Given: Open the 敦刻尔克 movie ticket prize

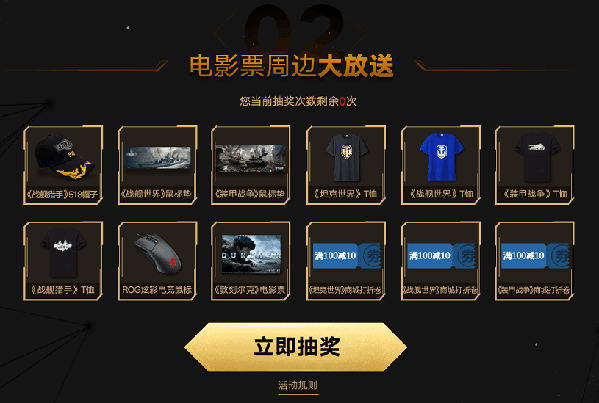Looking at the screenshot, I should [x=251, y=261].
